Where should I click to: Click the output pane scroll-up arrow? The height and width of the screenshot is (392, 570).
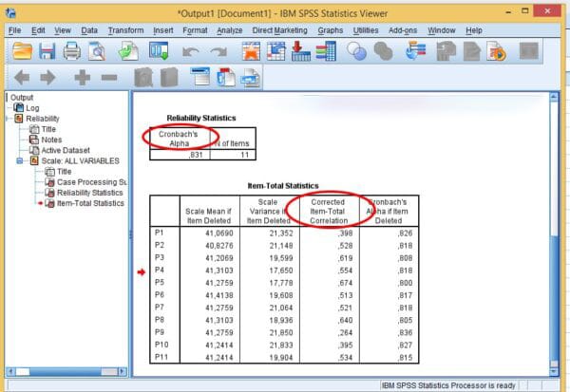tap(554, 98)
